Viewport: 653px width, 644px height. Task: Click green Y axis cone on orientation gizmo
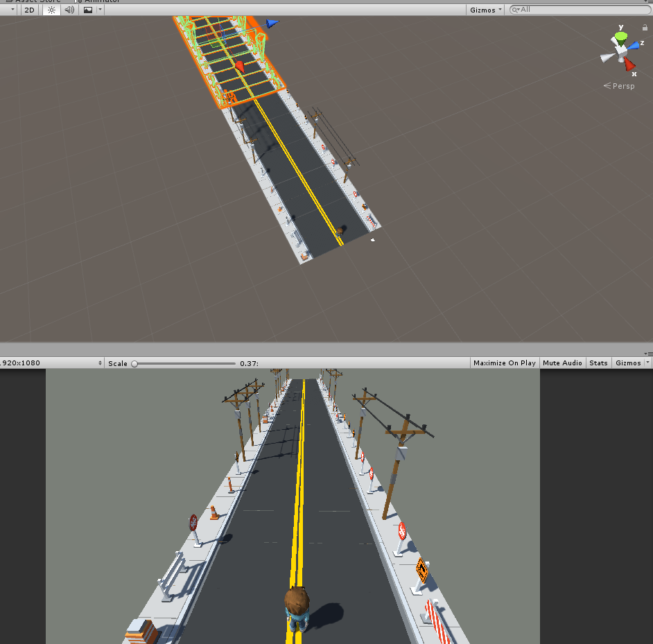point(621,39)
